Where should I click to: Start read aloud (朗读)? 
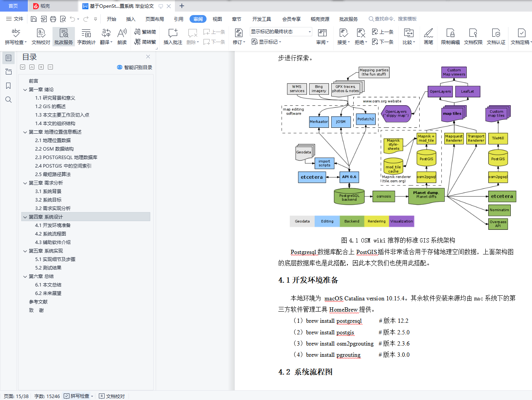[122, 37]
